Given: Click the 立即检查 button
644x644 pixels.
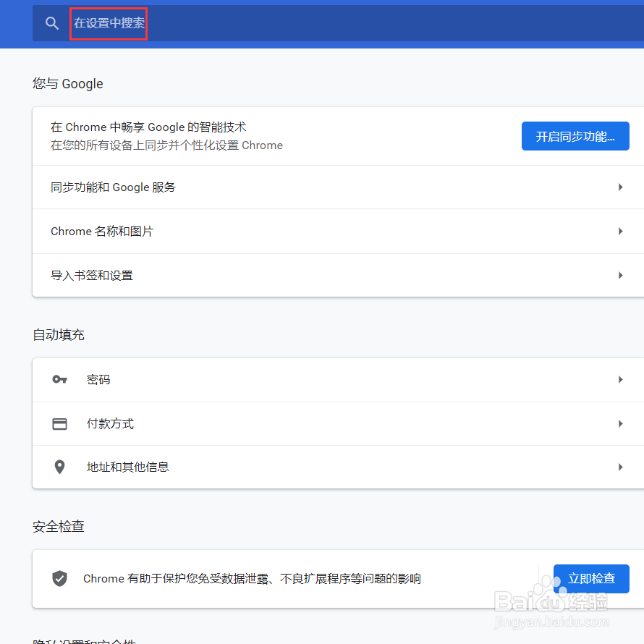Looking at the screenshot, I should (x=591, y=579).
